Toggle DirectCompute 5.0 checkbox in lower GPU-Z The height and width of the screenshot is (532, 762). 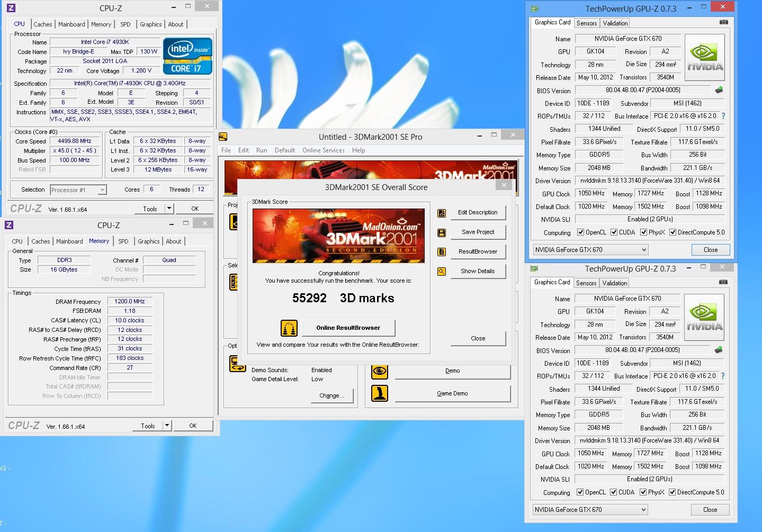(x=673, y=492)
